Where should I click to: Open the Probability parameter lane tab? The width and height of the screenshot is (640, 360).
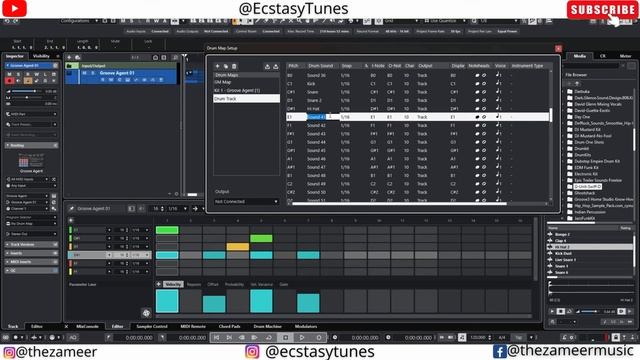point(234,284)
